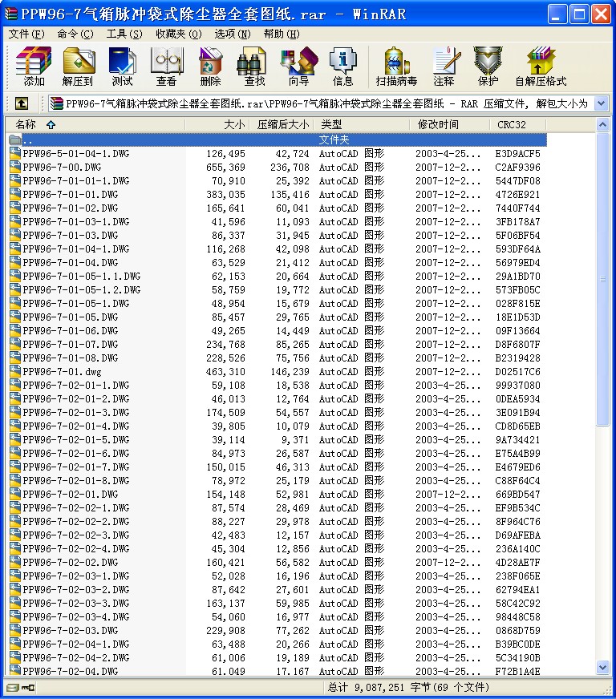
Task: Select file PPW96-7-01-07.DWG
Action: click(x=71, y=344)
